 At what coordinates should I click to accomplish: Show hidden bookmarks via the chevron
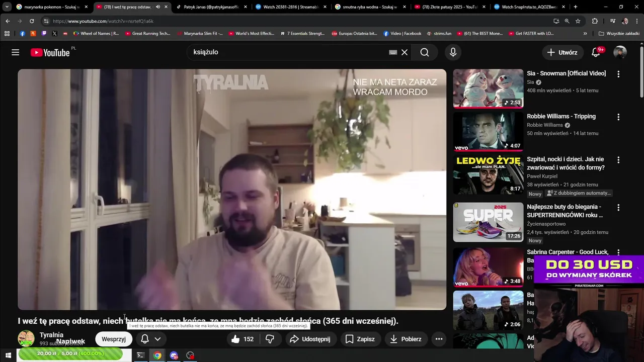pyautogui.click(x=585, y=34)
